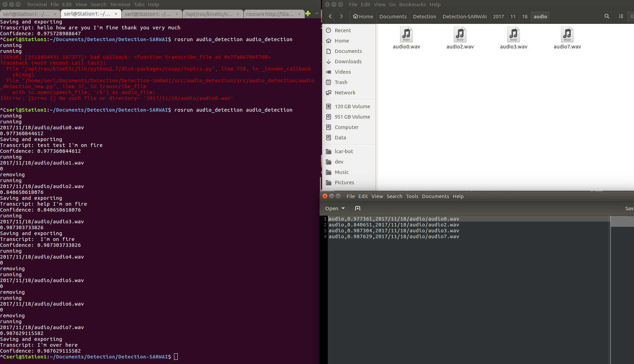This screenshot has height=364, width=634.
Task: Open text editor Search menu
Action: 395,196
